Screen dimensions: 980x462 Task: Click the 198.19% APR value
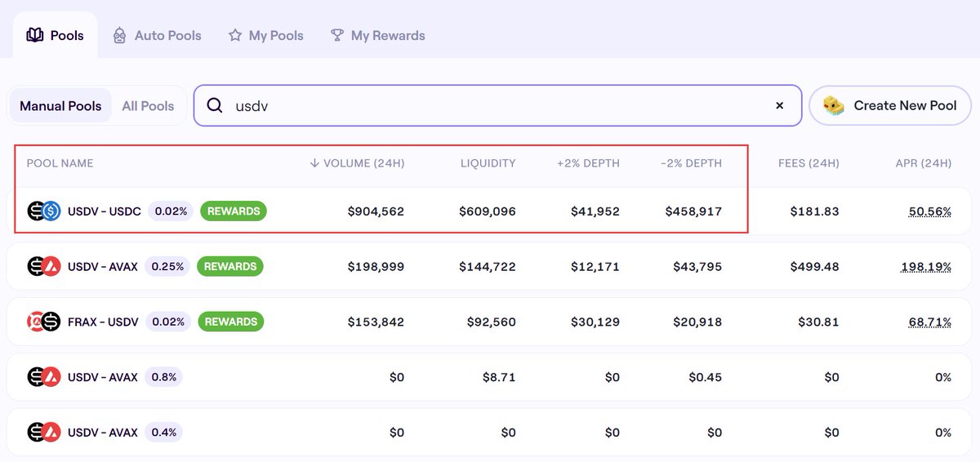(926, 267)
